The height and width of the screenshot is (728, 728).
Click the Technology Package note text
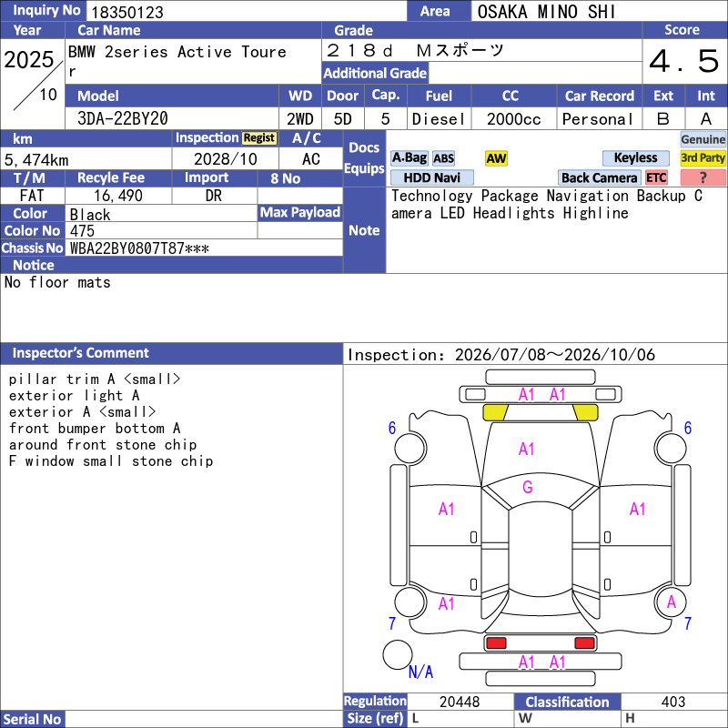547,204
